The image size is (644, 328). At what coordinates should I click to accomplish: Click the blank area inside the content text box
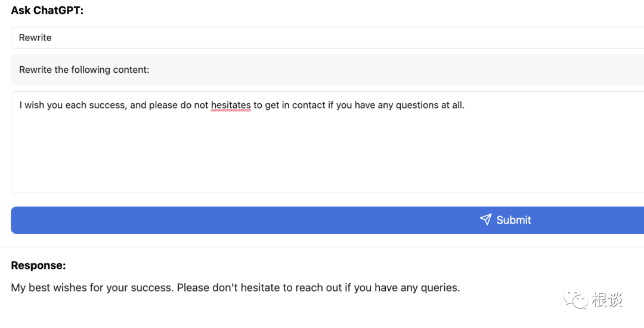tap(327, 155)
